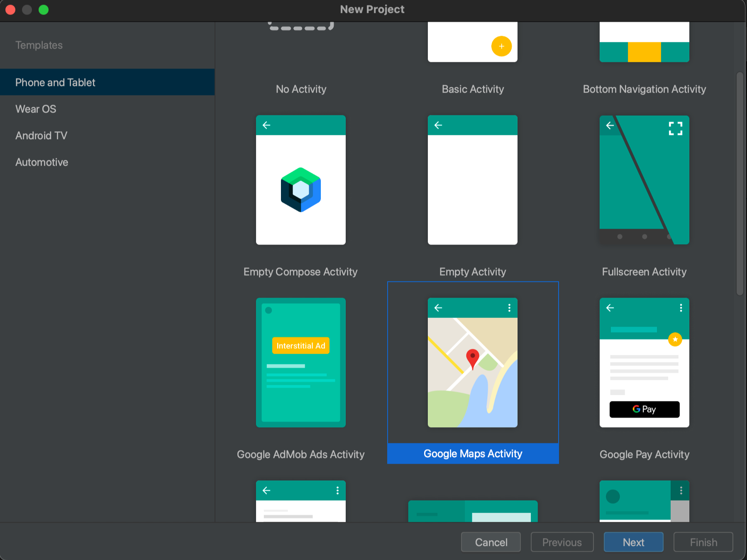Select Google AdMob Ads Activity thumbnail
Viewport: 747px width, 560px height.
pos(301,362)
